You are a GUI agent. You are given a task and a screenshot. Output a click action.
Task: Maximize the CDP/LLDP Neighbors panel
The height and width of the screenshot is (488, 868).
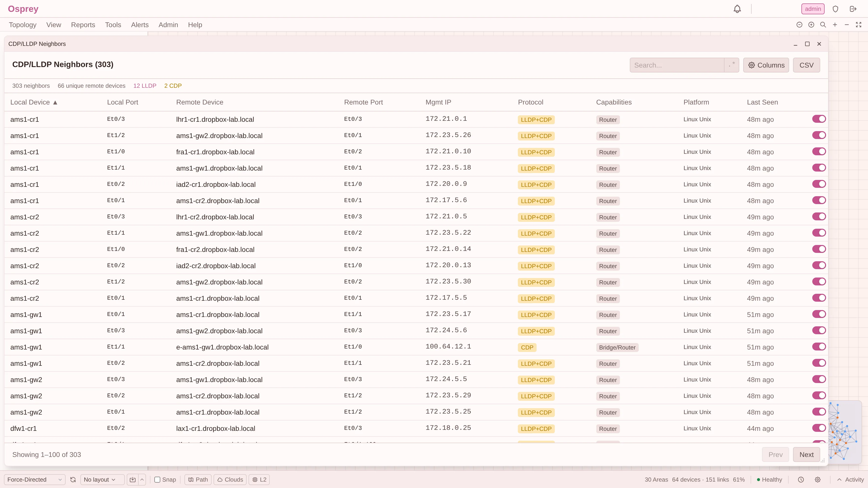(x=807, y=44)
